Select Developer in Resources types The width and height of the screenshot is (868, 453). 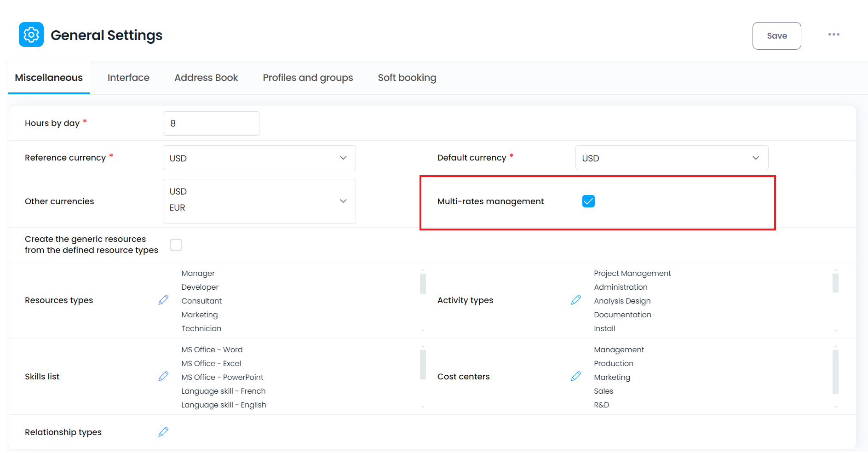click(x=200, y=287)
